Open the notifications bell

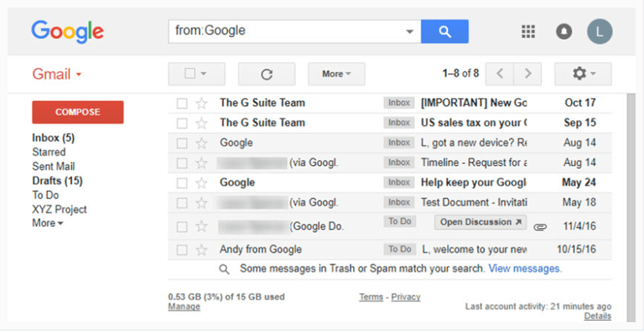click(x=564, y=31)
